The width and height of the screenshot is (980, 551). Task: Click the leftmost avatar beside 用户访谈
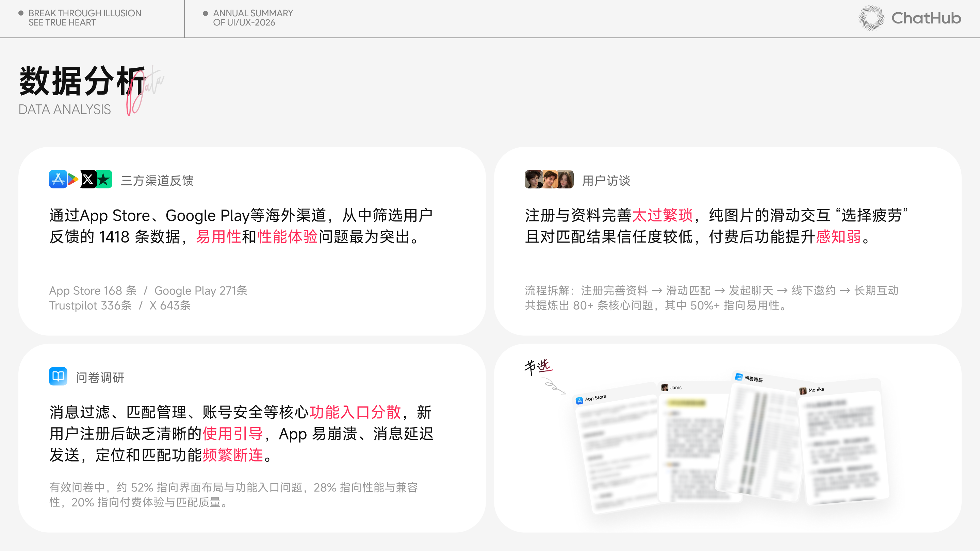[x=533, y=179]
